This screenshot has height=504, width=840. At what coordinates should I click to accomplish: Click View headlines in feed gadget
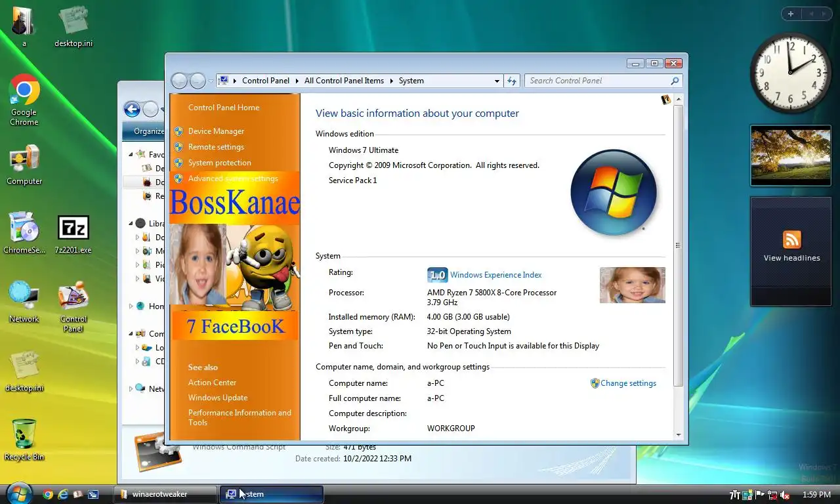[x=791, y=258]
